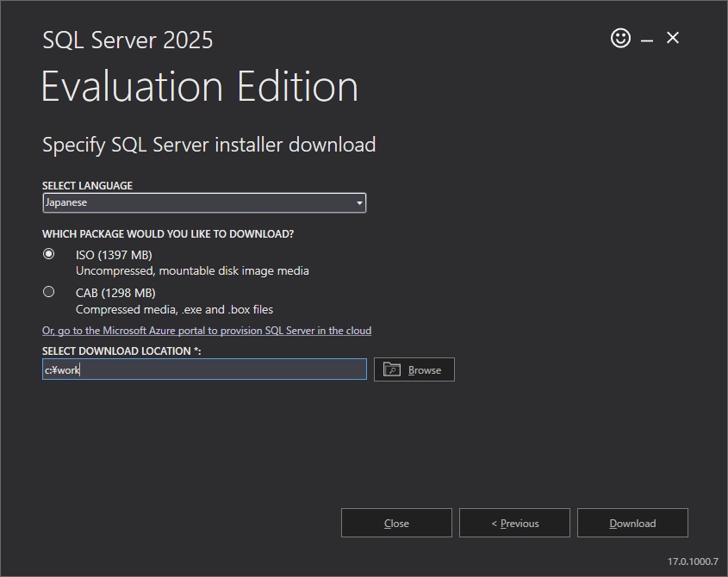728x577 pixels.
Task: Close the SQL Server installer with X
Action: coord(672,38)
